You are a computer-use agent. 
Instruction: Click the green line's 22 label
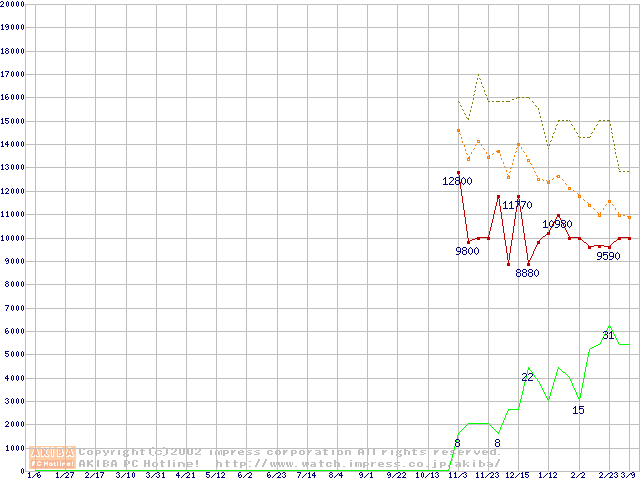[x=528, y=376]
